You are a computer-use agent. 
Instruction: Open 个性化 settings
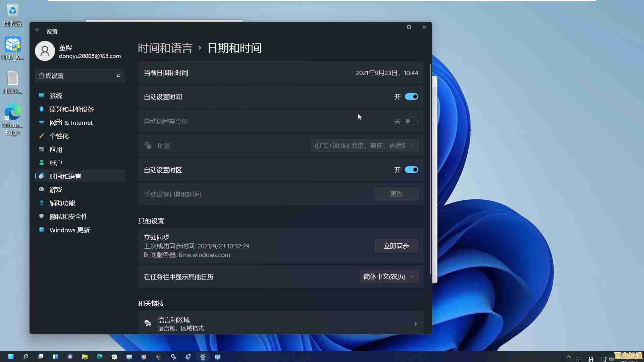pyautogui.click(x=59, y=136)
